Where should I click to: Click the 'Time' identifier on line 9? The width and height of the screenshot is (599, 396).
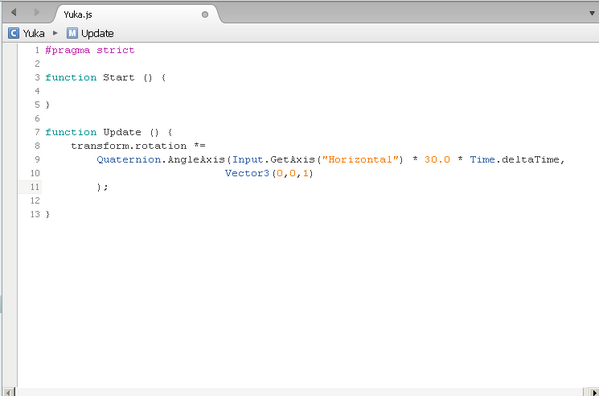[482, 160]
